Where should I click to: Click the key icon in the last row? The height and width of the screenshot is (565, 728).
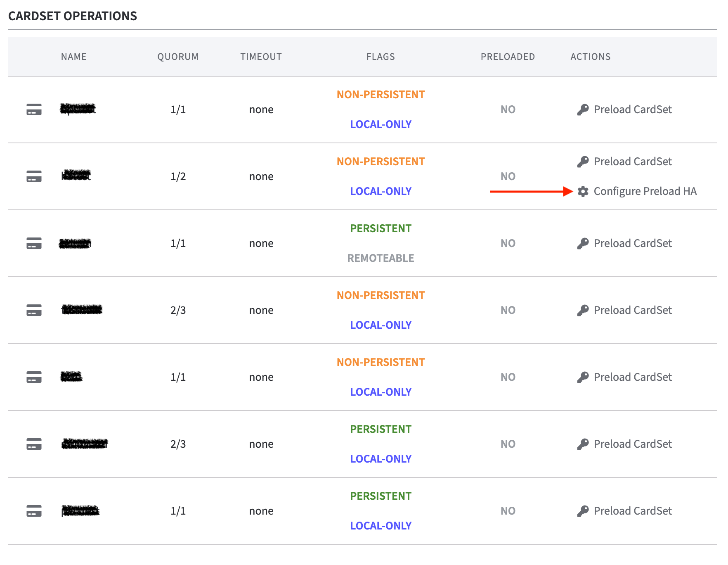coord(583,511)
